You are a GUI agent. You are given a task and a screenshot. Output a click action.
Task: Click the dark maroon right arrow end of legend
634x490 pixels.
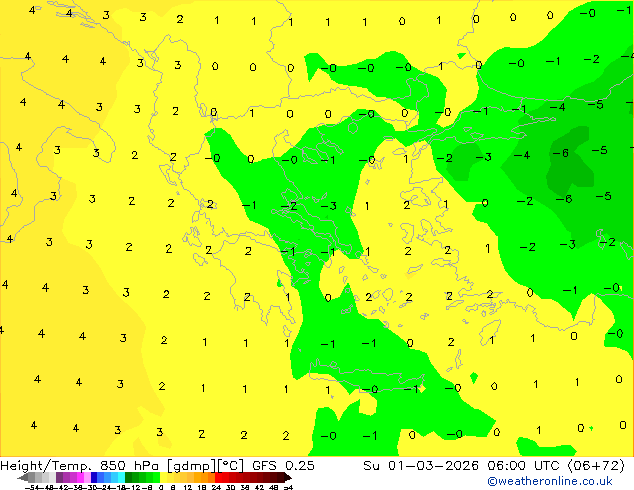288,478
